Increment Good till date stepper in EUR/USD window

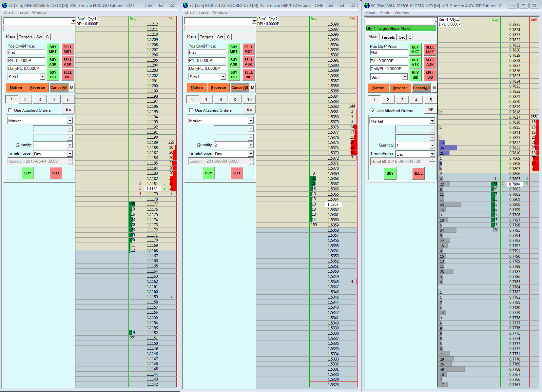(x=70, y=160)
